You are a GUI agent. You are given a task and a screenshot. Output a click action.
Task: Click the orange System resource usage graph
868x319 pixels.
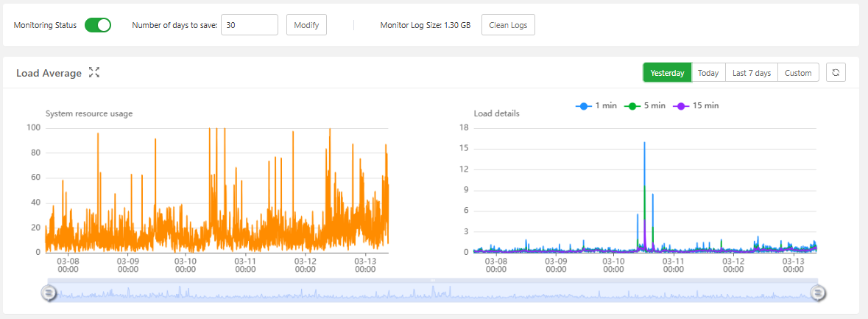[217, 190]
